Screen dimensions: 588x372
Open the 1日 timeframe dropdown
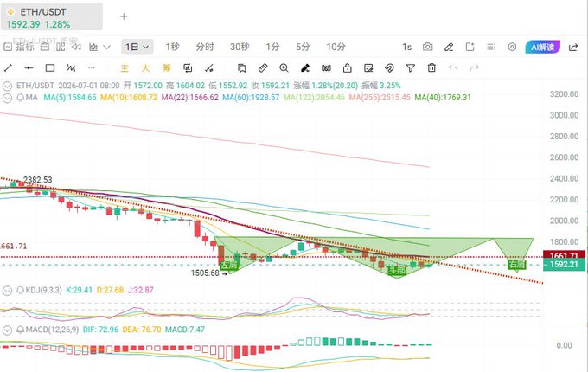137,47
